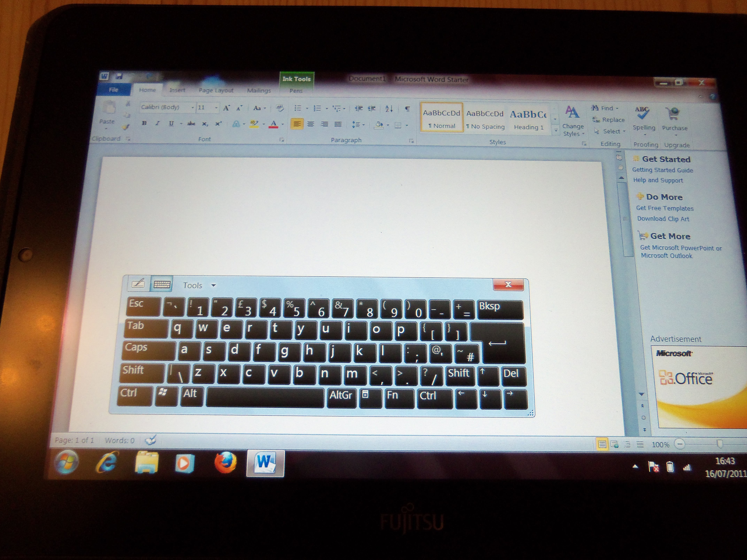Open Tools menu on input panel
747x560 pixels.
pyautogui.click(x=199, y=285)
